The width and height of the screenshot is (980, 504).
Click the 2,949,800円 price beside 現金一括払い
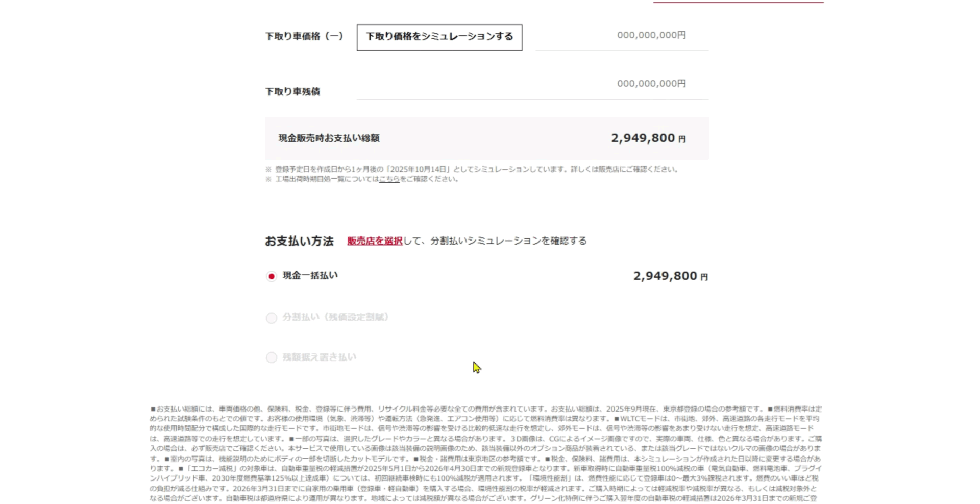670,276
